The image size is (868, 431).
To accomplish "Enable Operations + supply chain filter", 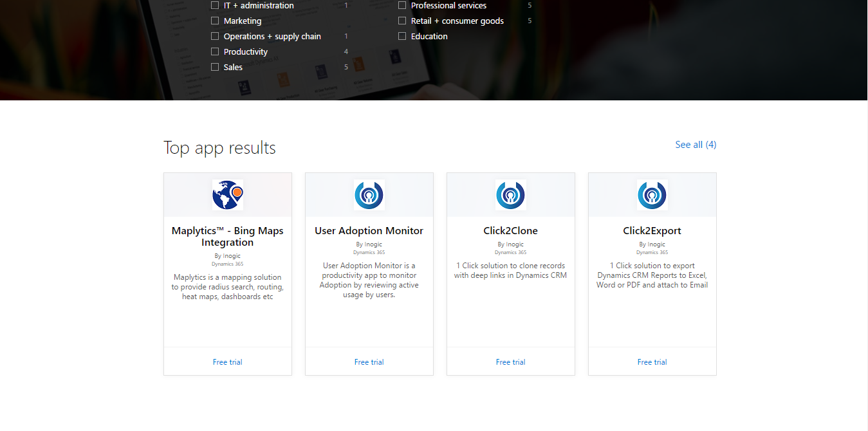I will pos(215,36).
